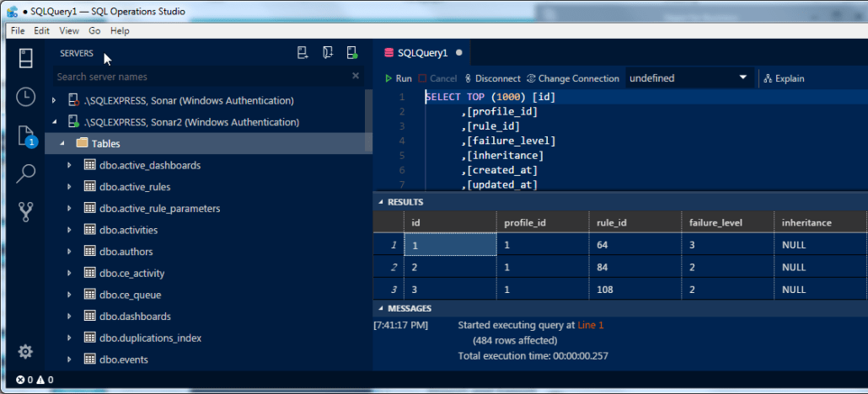Expand the dbo.active_rules table
The width and height of the screenshot is (868, 394).
coord(70,187)
